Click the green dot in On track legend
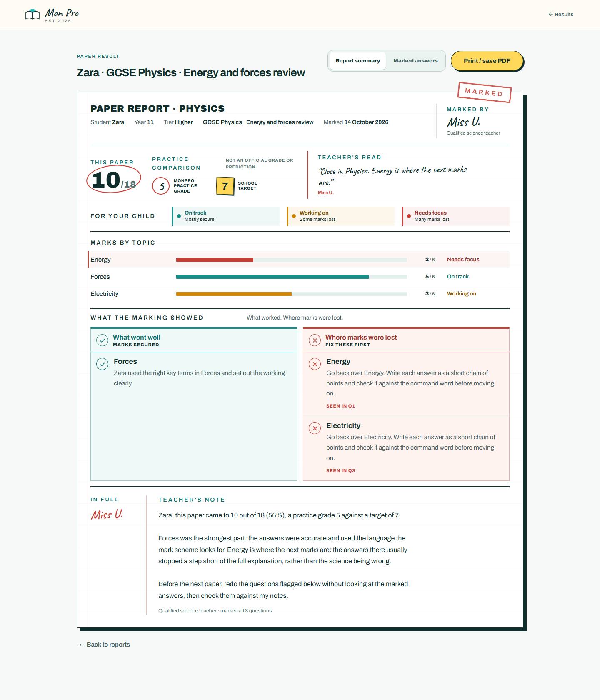Screen dimensions: 600x700 pyautogui.click(x=179, y=216)
